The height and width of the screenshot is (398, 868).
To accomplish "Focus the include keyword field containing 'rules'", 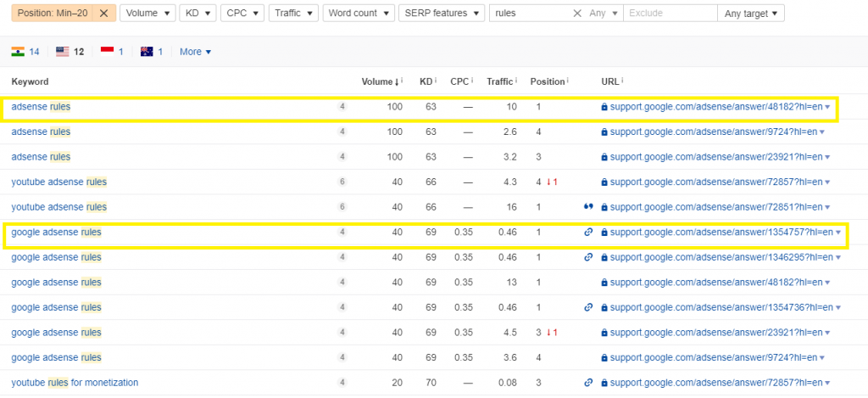I will (x=531, y=14).
